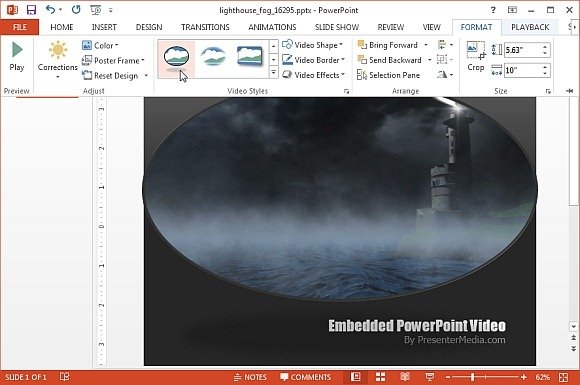Open the Animations tab

(x=272, y=27)
